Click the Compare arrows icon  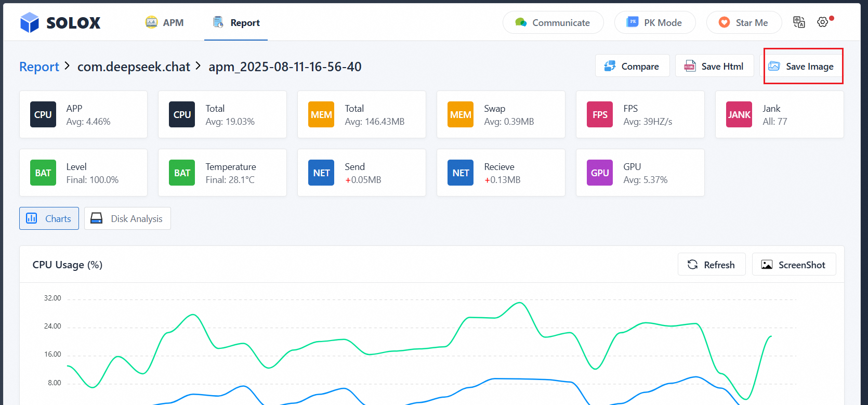point(610,66)
